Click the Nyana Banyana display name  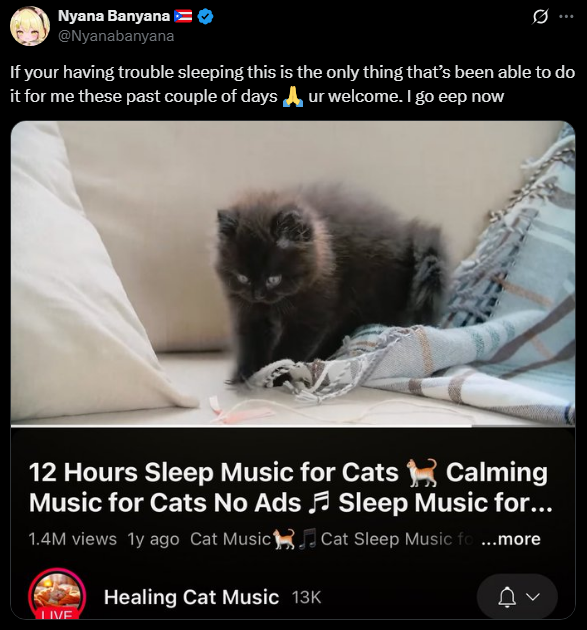pos(114,16)
